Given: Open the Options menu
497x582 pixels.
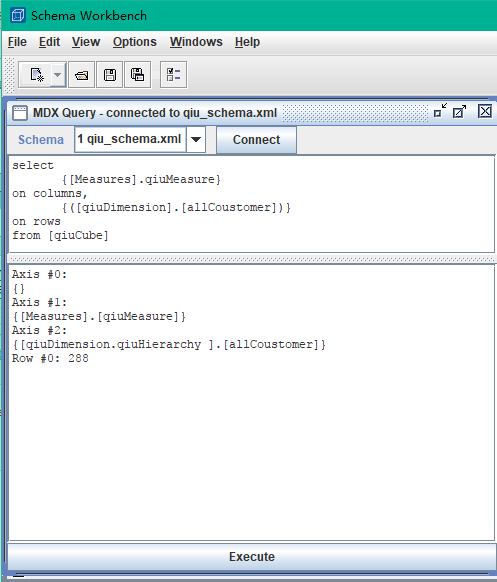Looking at the screenshot, I should pyautogui.click(x=135, y=42).
